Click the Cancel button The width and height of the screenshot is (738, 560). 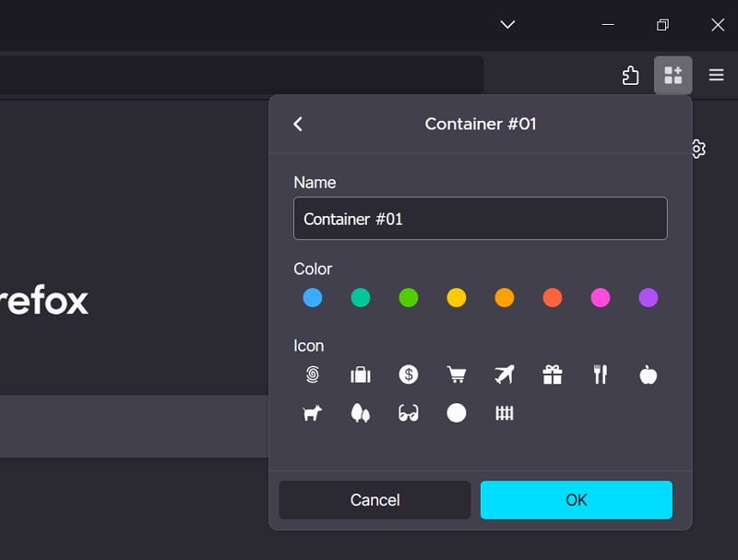point(375,500)
